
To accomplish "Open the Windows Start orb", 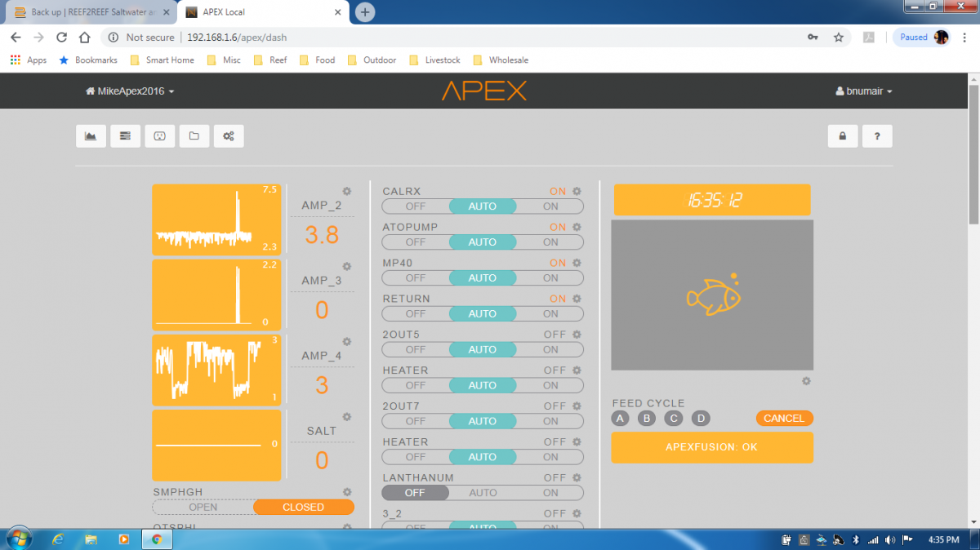I will point(18,539).
